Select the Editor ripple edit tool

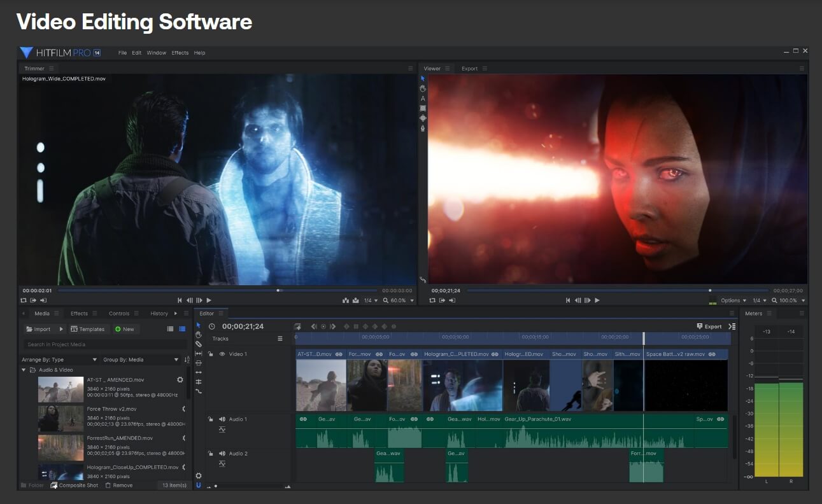[199, 372]
